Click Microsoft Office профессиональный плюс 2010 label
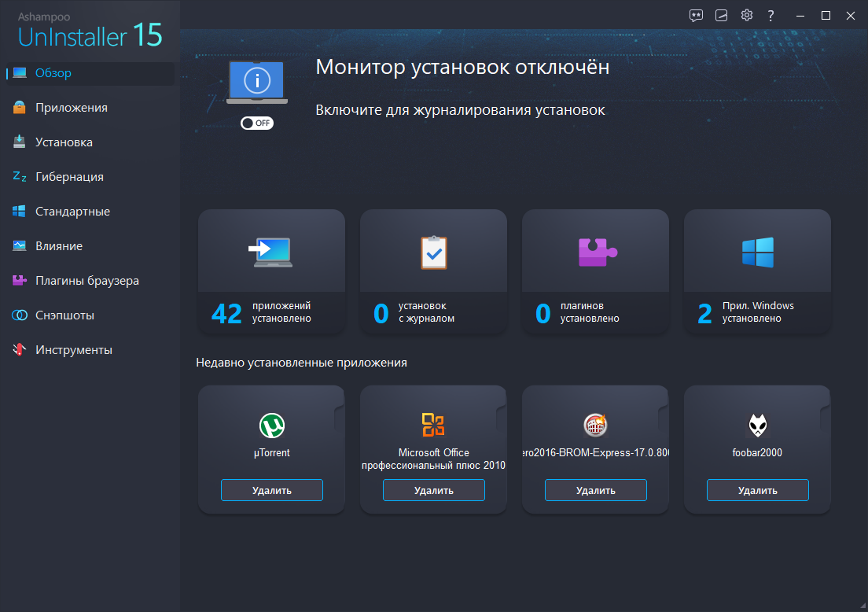 click(x=433, y=459)
